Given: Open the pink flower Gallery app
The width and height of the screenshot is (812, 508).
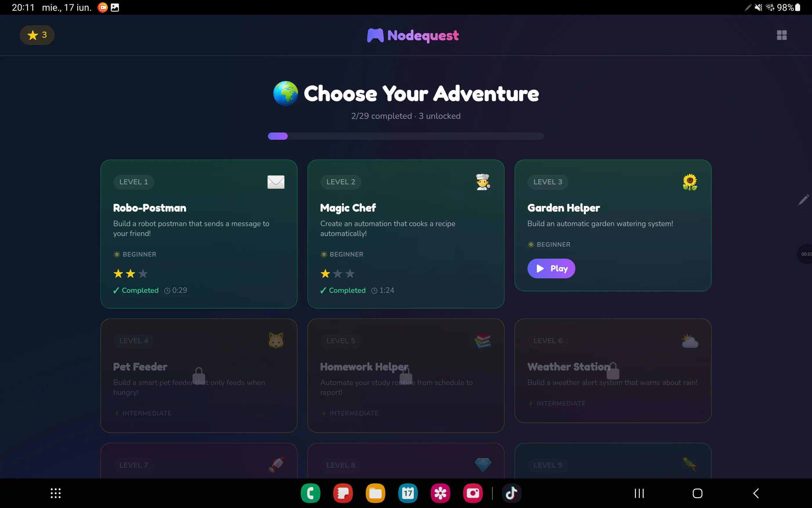Looking at the screenshot, I should [441, 493].
